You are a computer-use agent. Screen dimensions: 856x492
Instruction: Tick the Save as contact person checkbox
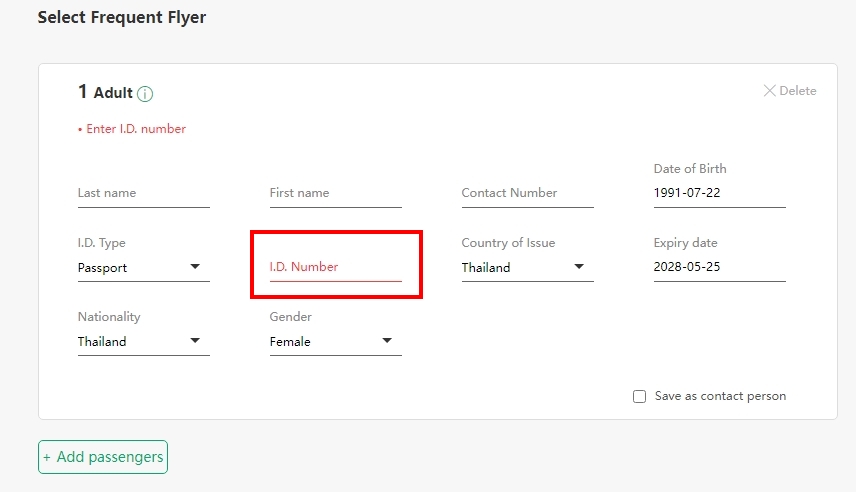640,397
